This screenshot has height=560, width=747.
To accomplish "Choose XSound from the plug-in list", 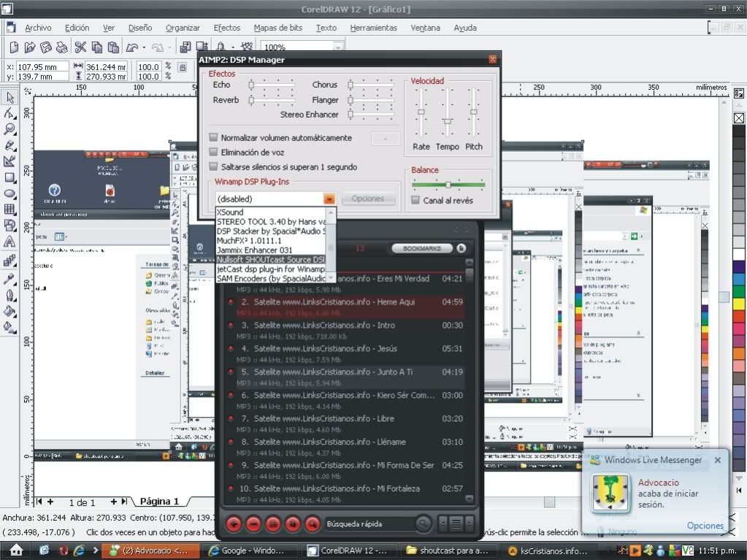I will pyautogui.click(x=271, y=212).
